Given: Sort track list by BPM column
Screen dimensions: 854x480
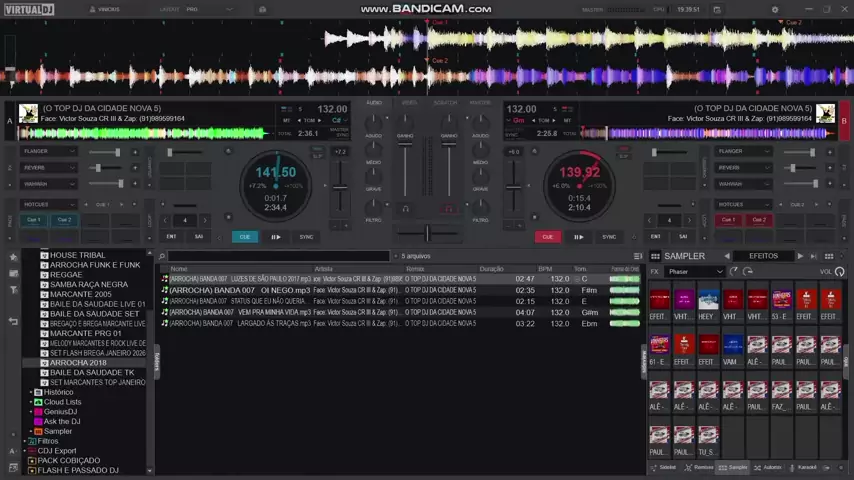Looking at the screenshot, I should (x=545, y=269).
